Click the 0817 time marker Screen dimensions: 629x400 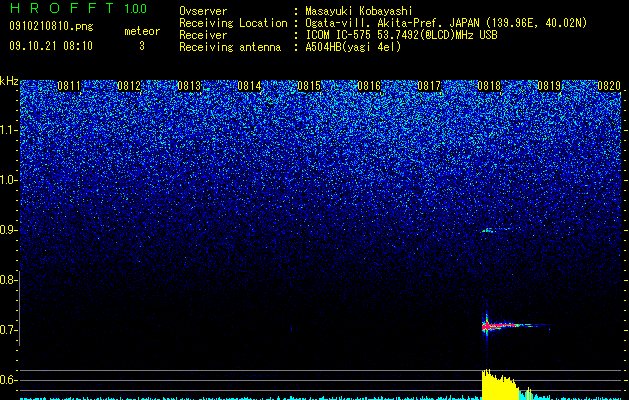click(x=429, y=86)
